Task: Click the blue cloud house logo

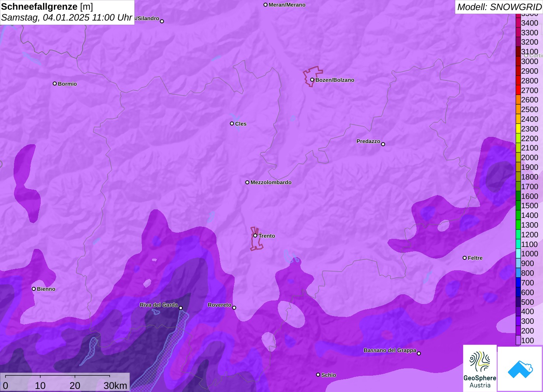Action: [520, 369]
